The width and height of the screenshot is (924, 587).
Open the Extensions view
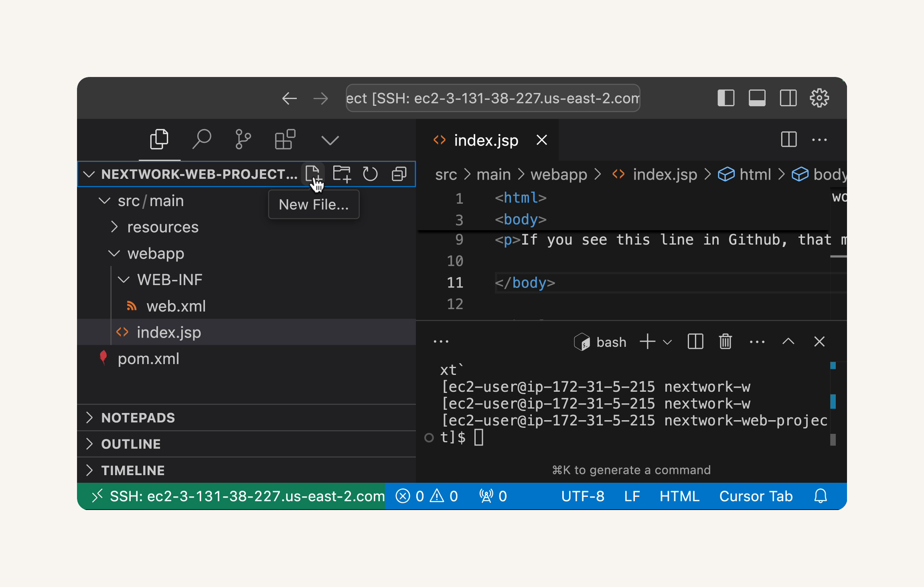pos(285,140)
